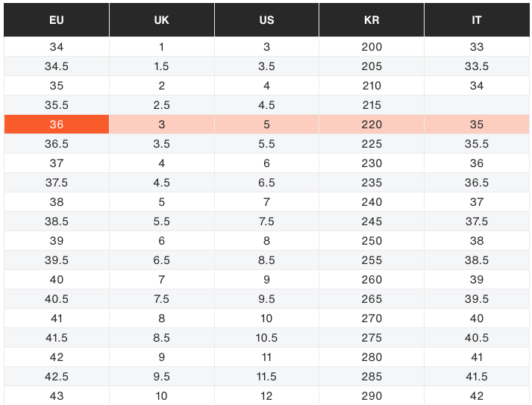Pick the EU size 43 cell

[57, 396]
